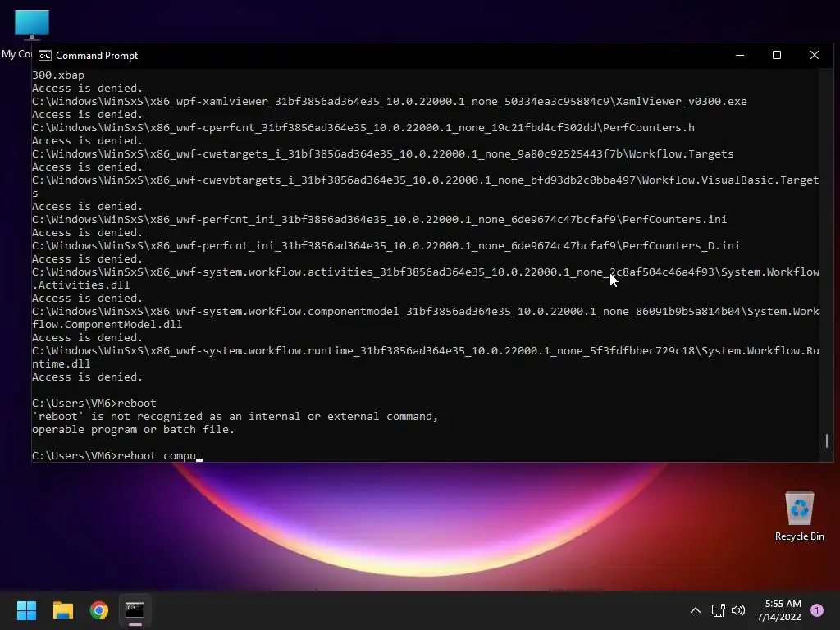The width and height of the screenshot is (840, 630).
Task: Click the Workflow.Targets path line
Action: click(383, 153)
